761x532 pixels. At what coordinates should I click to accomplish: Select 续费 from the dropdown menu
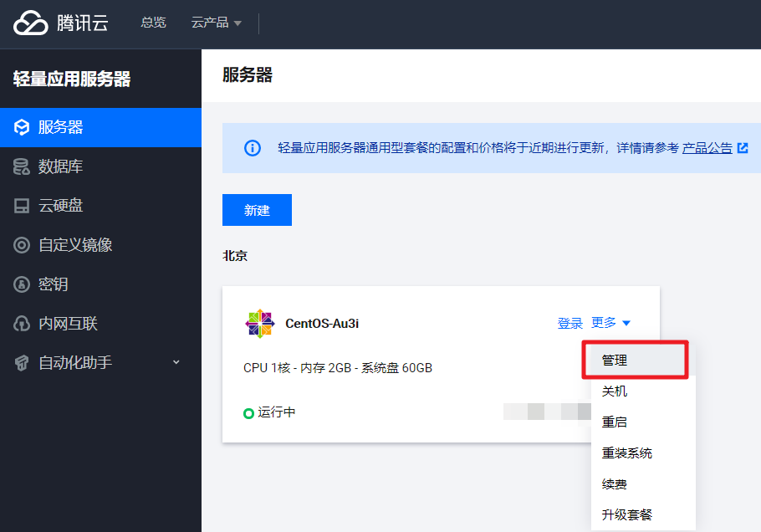643,484
